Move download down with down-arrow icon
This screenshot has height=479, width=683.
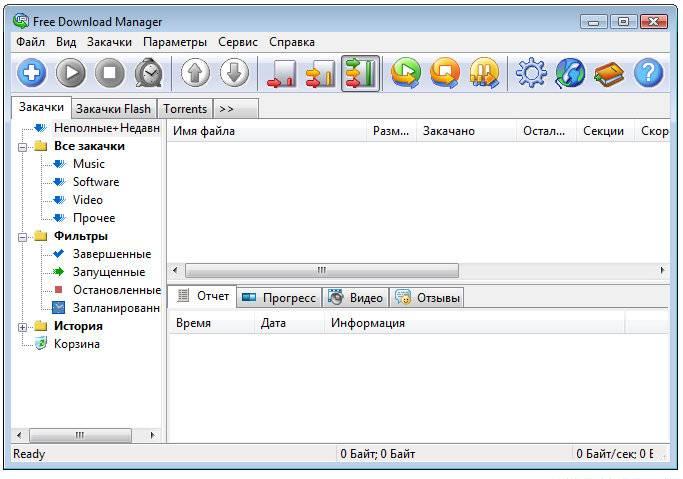234,72
